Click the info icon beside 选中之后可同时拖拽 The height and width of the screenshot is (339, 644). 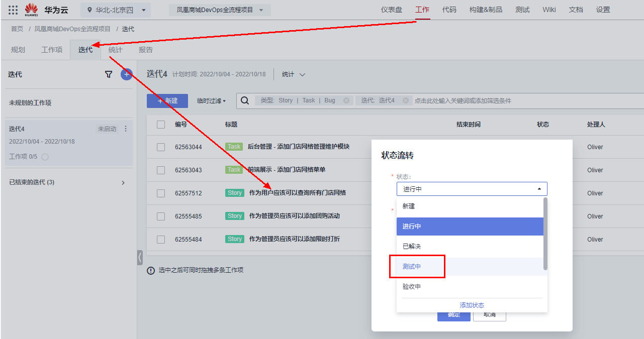coord(151,270)
